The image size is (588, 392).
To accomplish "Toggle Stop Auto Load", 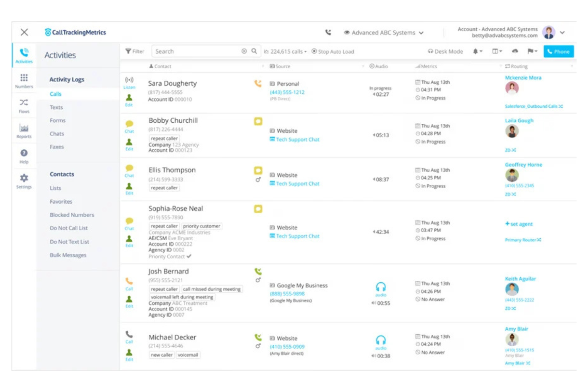I will click(333, 51).
